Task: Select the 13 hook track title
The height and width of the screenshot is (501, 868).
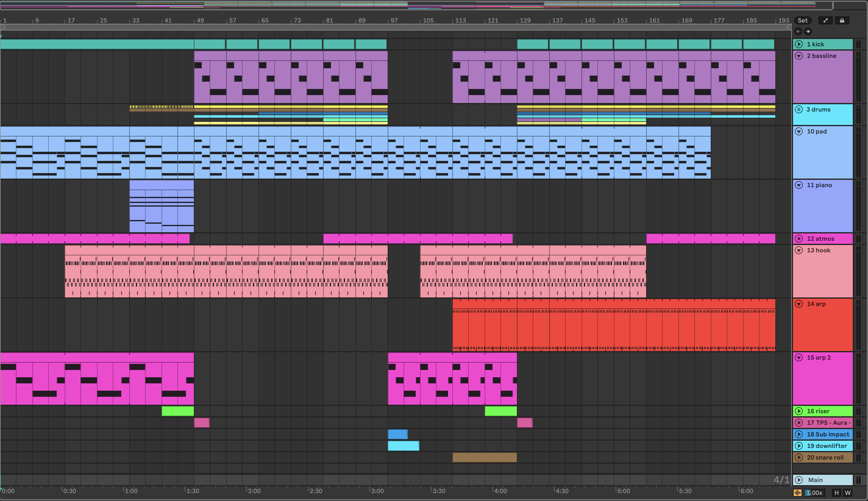Action: coord(818,250)
